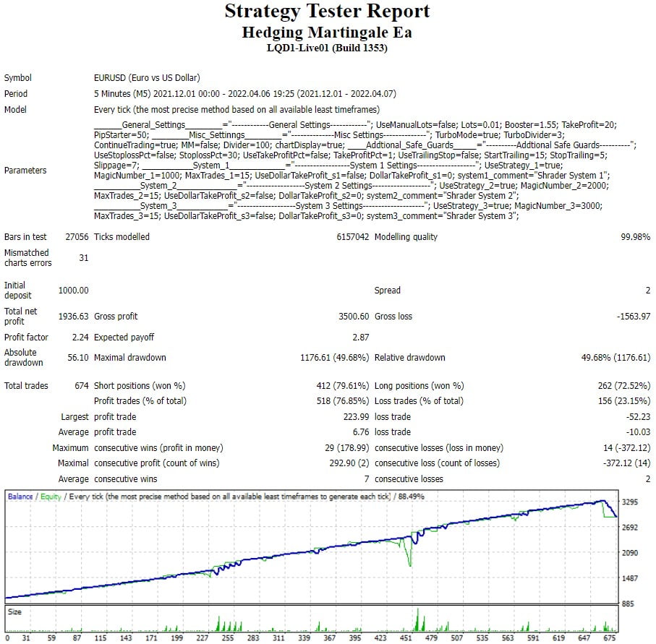Click the Balance legend label in chart
The width and height of the screenshot is (656, 644).
(x=20, y=497)
